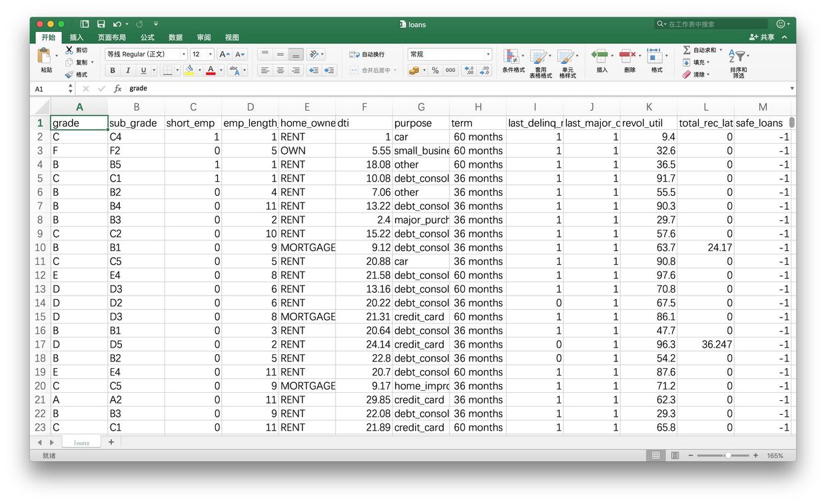Click the percent style icon
The width and height of the screenshot is (826, 504).
click(x=435, y=71)
